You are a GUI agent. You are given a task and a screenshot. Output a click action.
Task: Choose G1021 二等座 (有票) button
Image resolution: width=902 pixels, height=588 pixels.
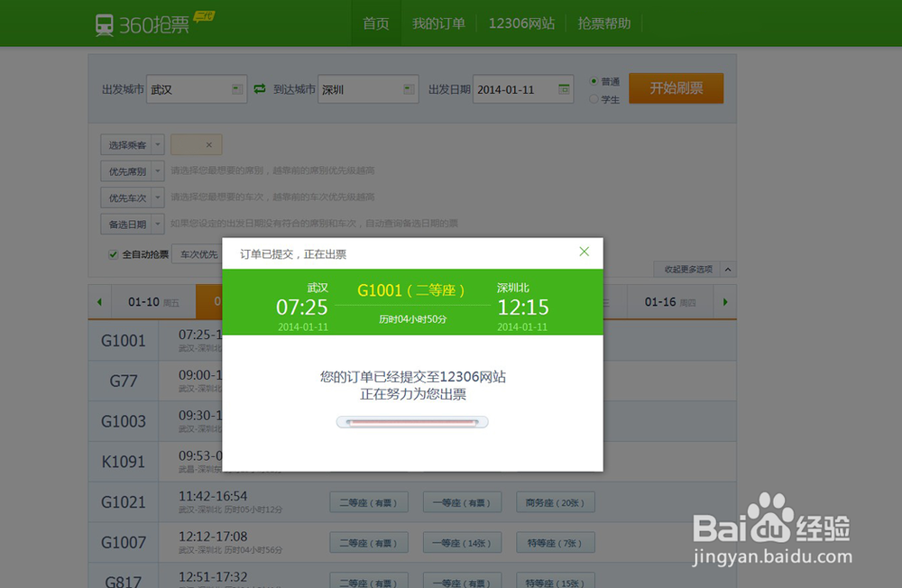369,502
